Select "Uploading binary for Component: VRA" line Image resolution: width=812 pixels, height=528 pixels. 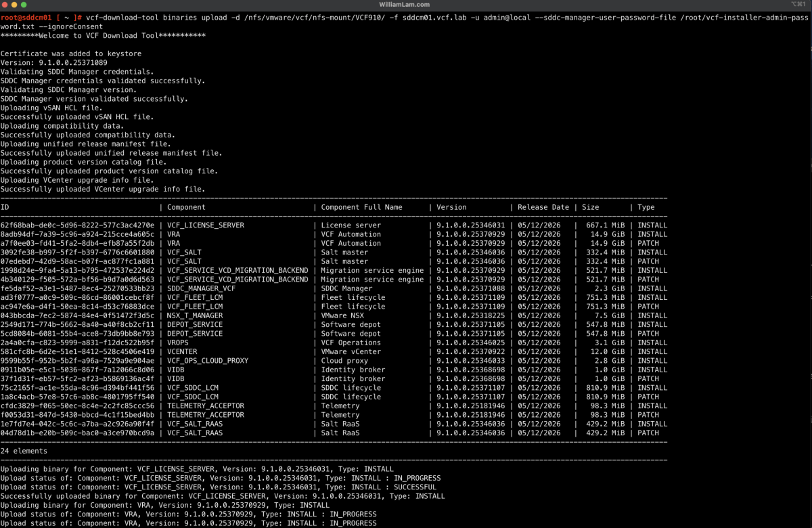165,505
